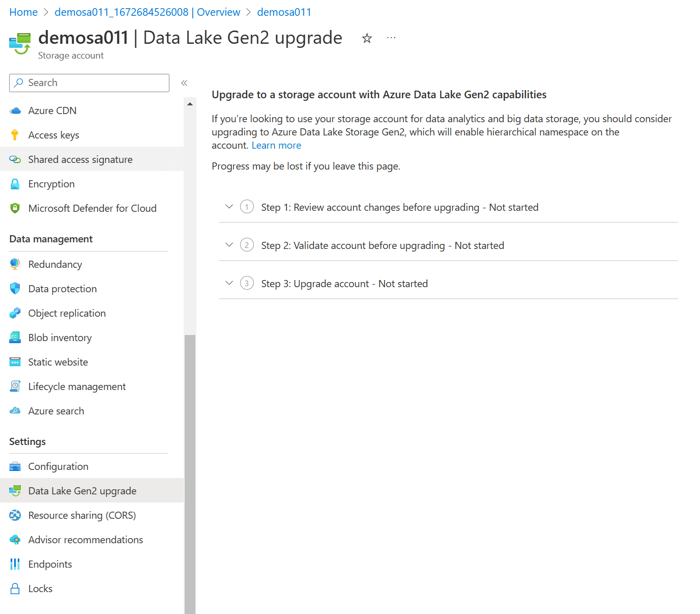Open Azure CDN menu item
The width and height of the screenshot is (700, 614).
tap(92, 110)
